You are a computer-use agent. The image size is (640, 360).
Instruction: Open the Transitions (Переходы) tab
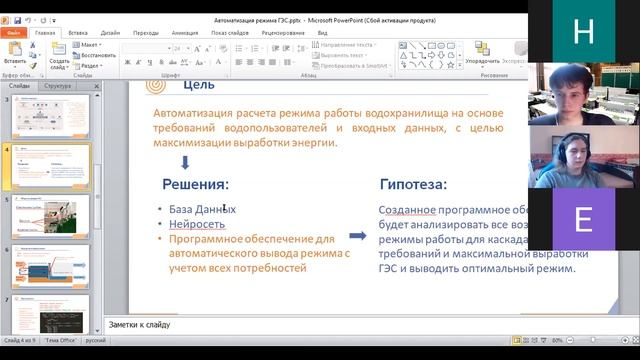click(x=146, y=33)
